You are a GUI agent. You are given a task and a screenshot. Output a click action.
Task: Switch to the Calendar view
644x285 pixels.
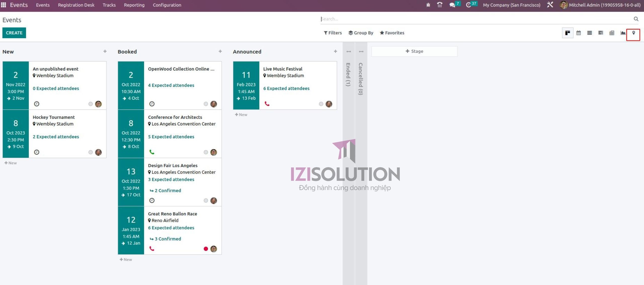coord(579,33)
